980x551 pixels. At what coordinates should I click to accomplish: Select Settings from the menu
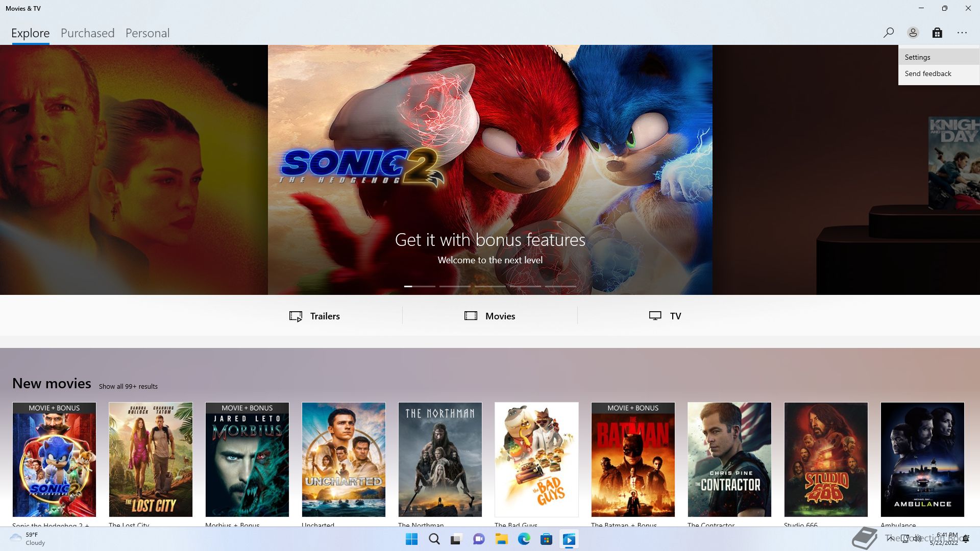(x=917, y=57)
